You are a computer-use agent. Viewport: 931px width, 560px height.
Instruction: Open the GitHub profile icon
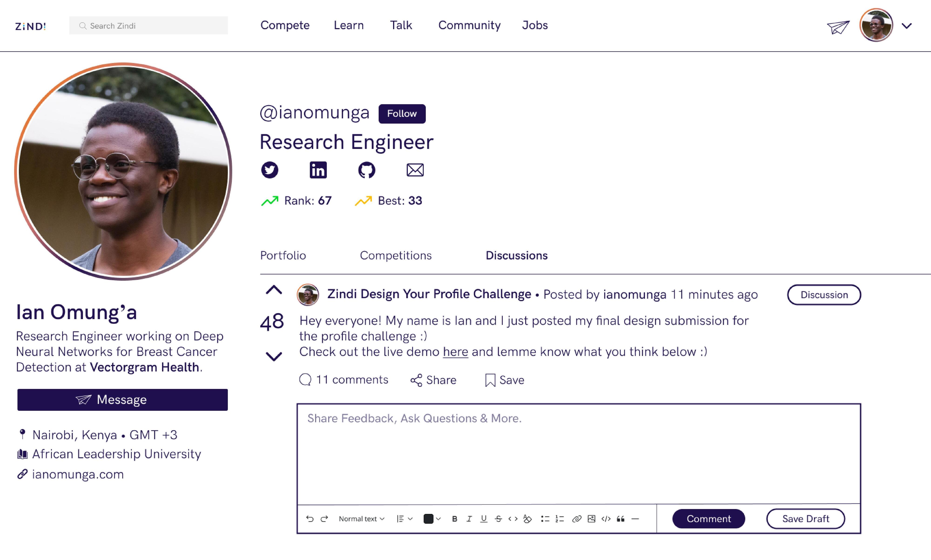coord(366,170)
